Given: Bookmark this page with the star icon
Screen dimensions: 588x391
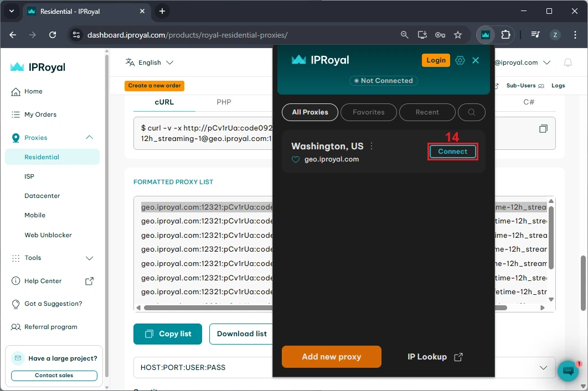Looking at the screenshot, I should tap(458, 35).
